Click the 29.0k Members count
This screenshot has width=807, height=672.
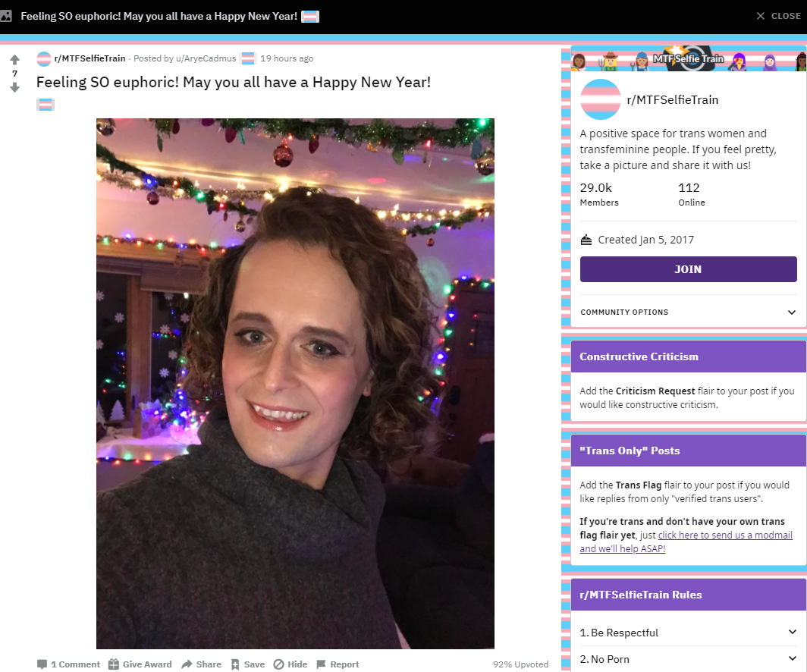(599, 194)
